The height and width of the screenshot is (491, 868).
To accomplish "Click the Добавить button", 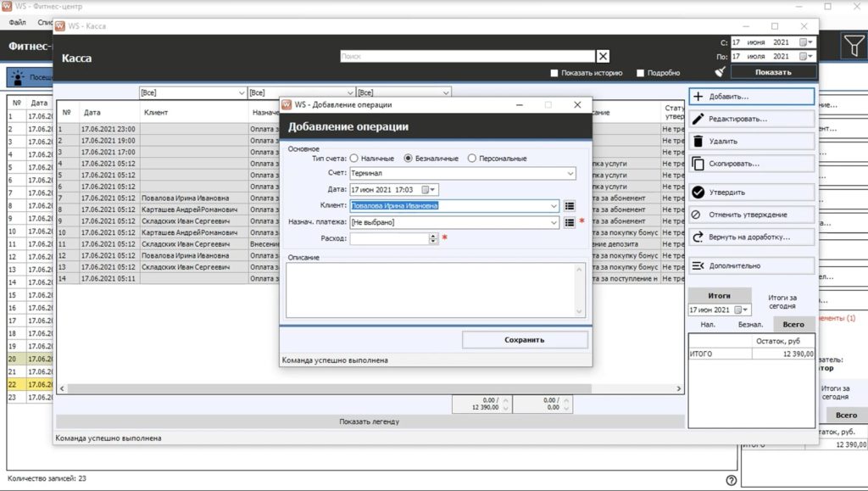I will (752, 97).
